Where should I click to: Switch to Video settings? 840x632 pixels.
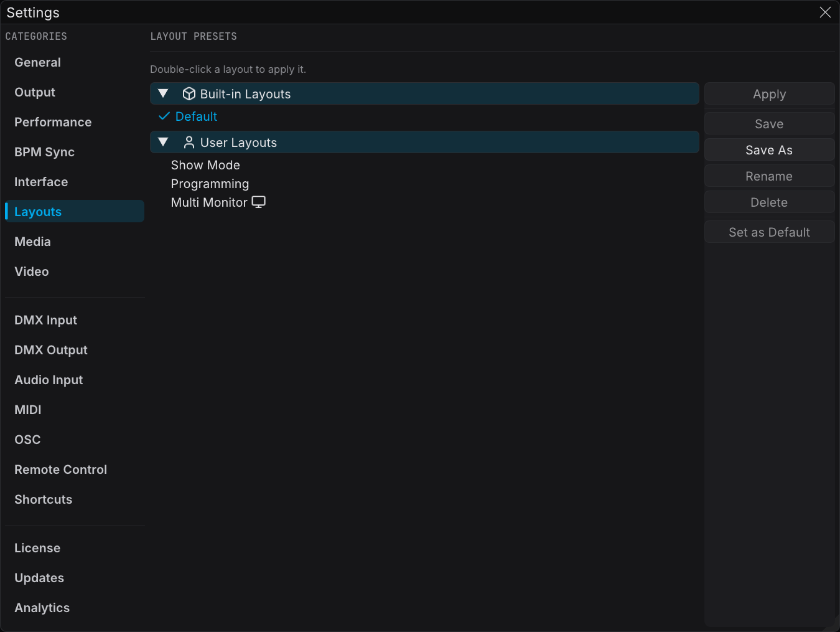(x=75, y=271)
